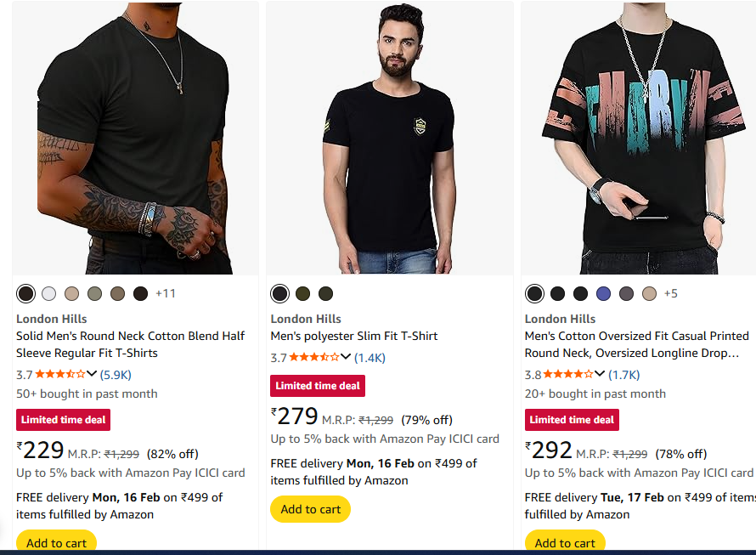Pick olive green swatch on Slim Fit T-Shirt
The width and height of the screenshot is (756, 555).
303,293
